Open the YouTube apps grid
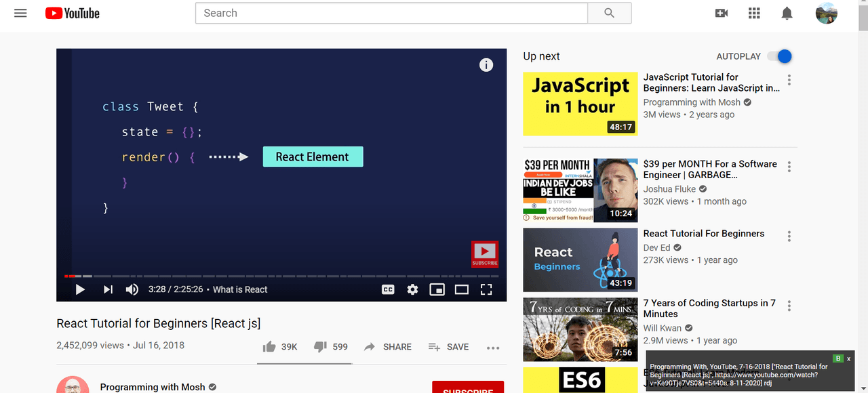This screenshot has width=868, height=393. (754, 13)
